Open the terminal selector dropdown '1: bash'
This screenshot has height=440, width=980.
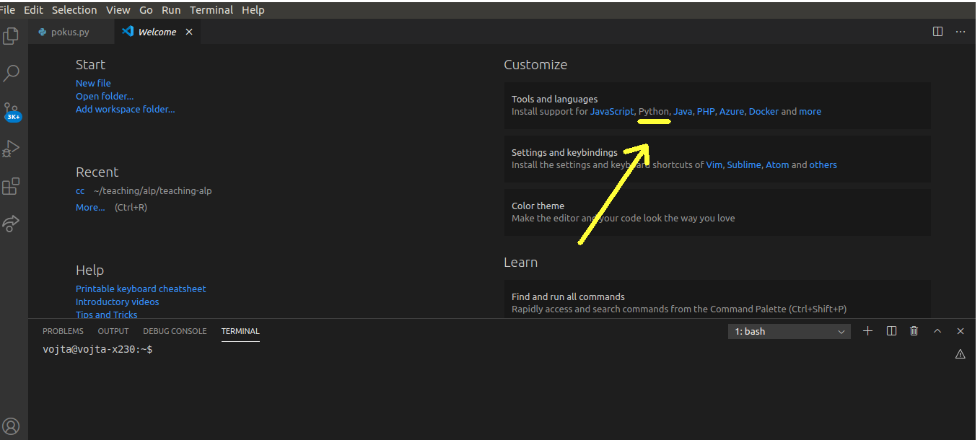tap(789, 331)
